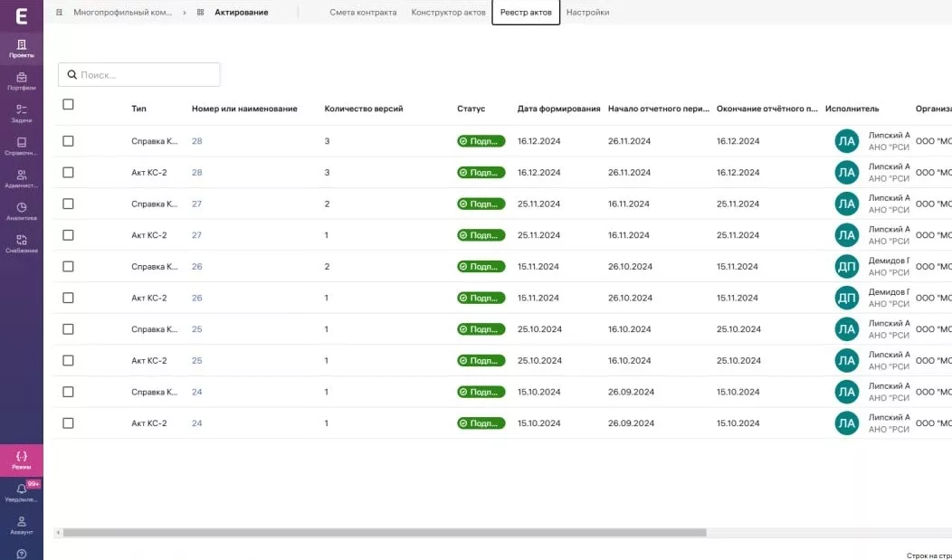This screenshot has height=560, width=952.
Task: Sort by the Дата формирования column header
Action: coord(558,109)
